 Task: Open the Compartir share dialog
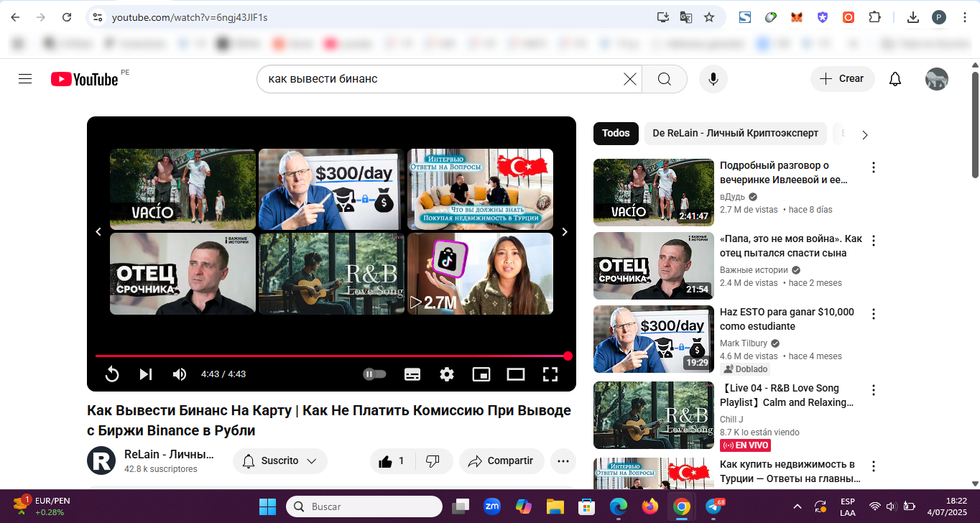(501, 461)
